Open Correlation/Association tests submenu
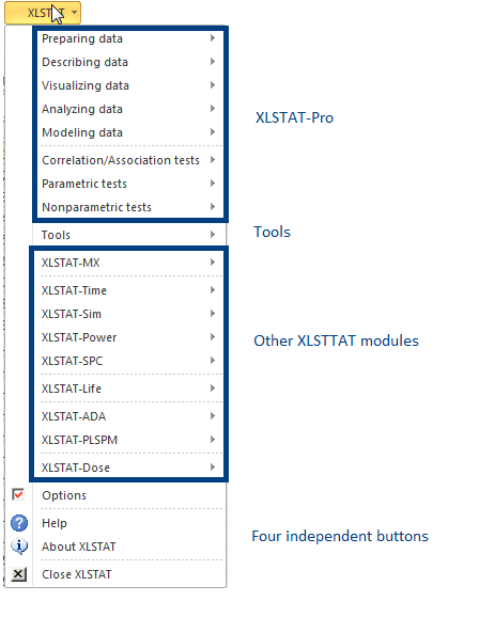478x617 pixels. [129, 160]
